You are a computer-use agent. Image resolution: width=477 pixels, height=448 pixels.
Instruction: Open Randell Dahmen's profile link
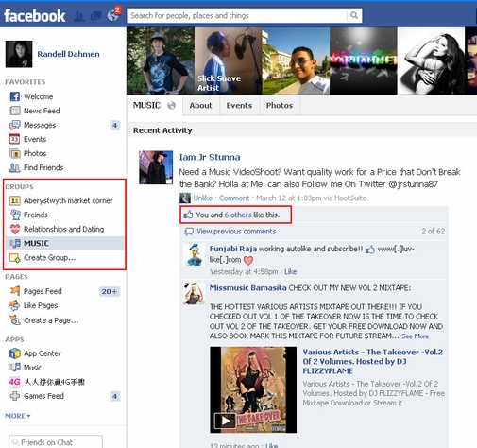(x=68, y=54)
